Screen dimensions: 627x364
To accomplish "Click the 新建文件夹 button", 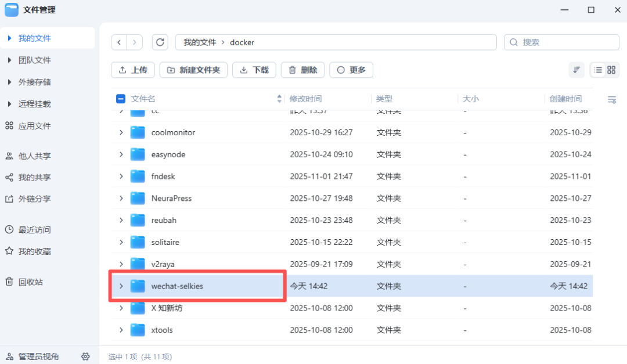I will point(193,70).
